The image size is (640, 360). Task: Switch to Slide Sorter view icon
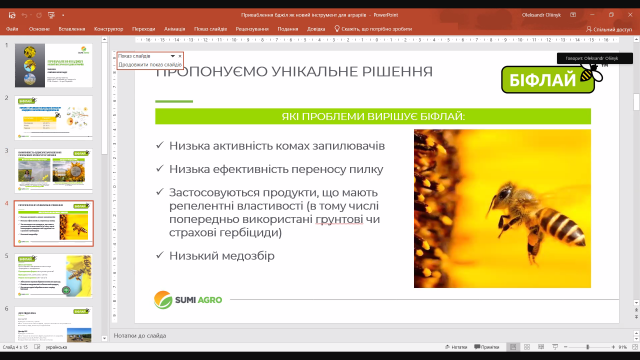tap(527, 347)
